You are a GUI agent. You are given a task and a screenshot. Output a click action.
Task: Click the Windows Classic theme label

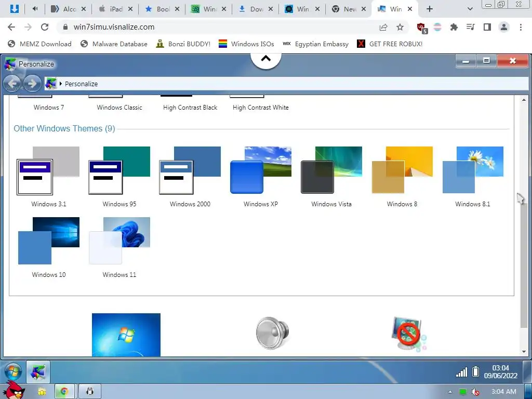click(119, 108)
